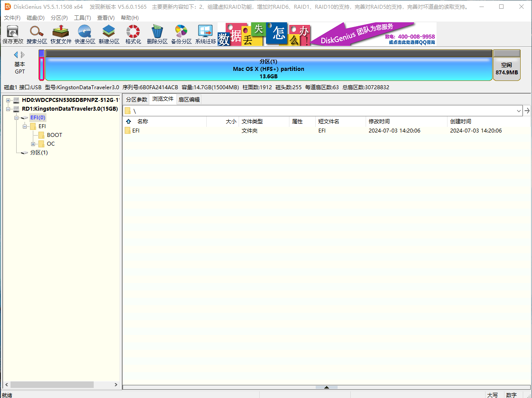Viewport: 532px width, 398px height.
Task: Open the 磁盘(D) menu
Action: click(x=35, y=18)
